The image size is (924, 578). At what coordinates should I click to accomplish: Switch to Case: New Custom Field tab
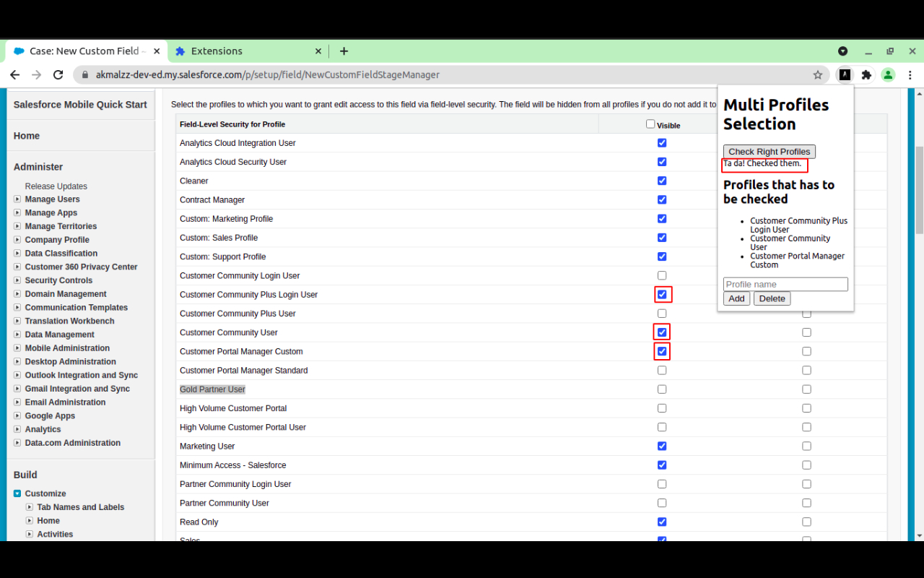(87, 51)
